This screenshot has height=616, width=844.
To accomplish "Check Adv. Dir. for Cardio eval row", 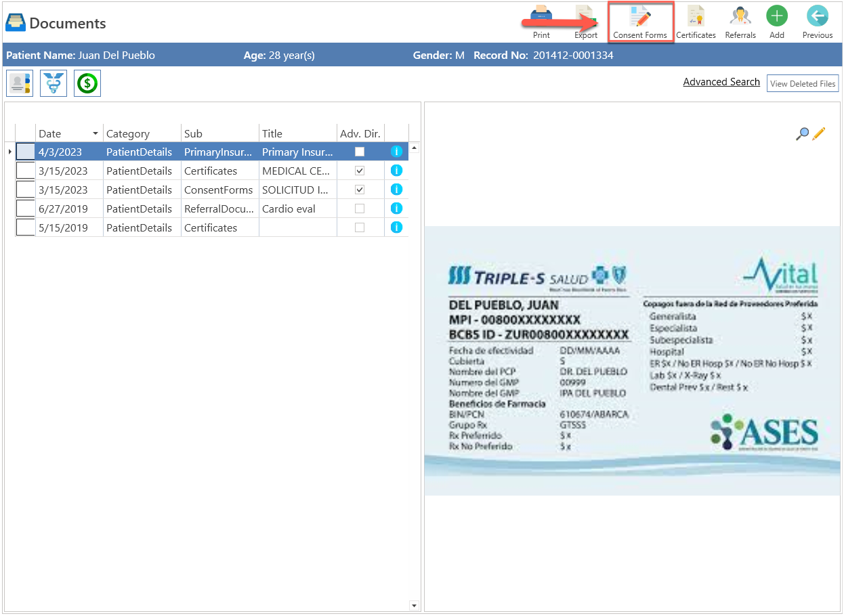I will pos(360,208).
